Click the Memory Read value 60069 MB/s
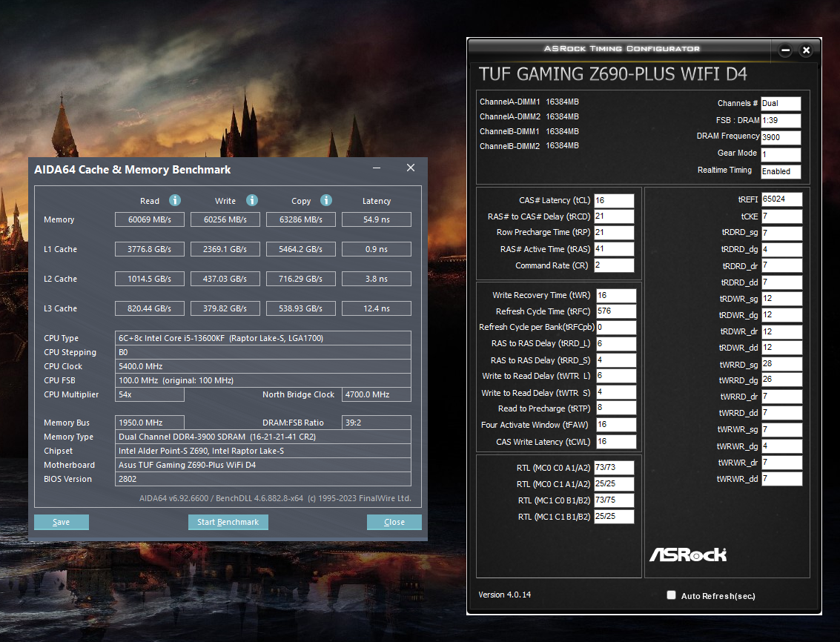This screenshot has width=840, height=642. (150, 219)
